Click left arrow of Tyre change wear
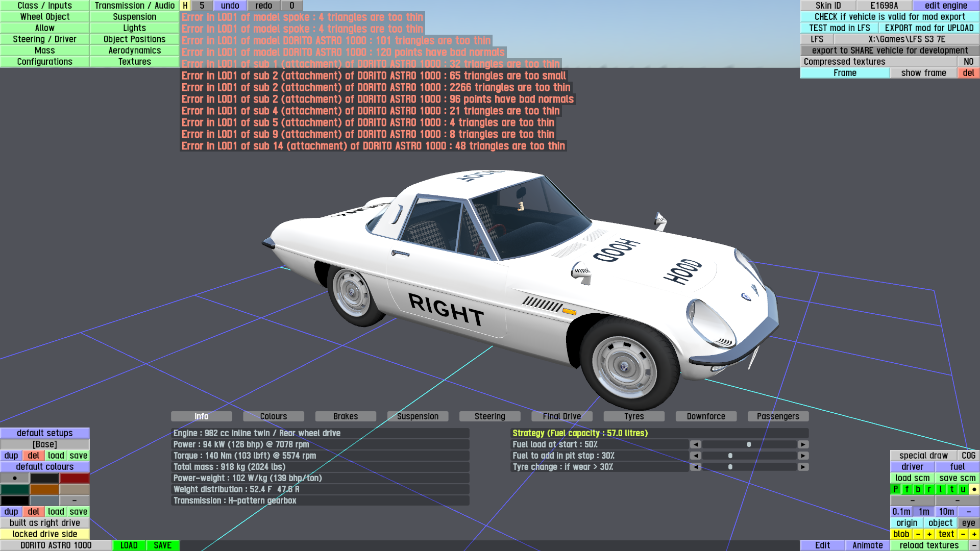Viewport: 980px width, 551px height. pos(695,467)
